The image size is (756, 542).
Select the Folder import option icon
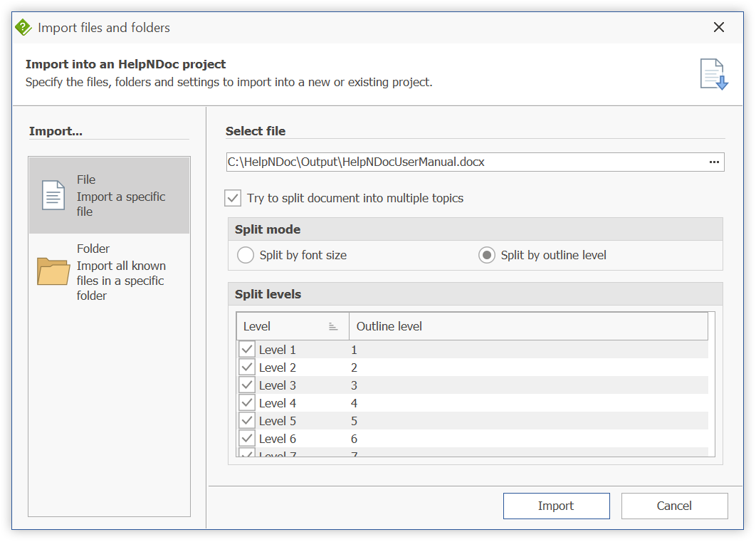tap(53, 271)
